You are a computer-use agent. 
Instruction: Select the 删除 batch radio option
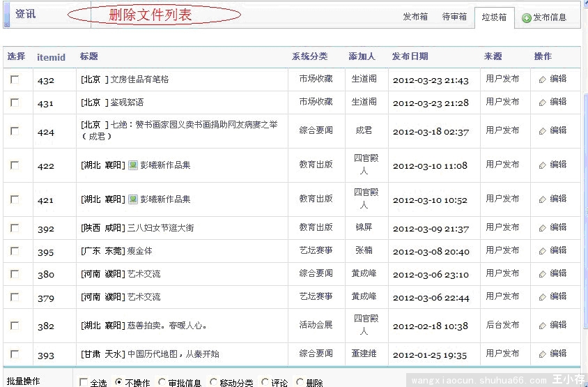point(300,382)
